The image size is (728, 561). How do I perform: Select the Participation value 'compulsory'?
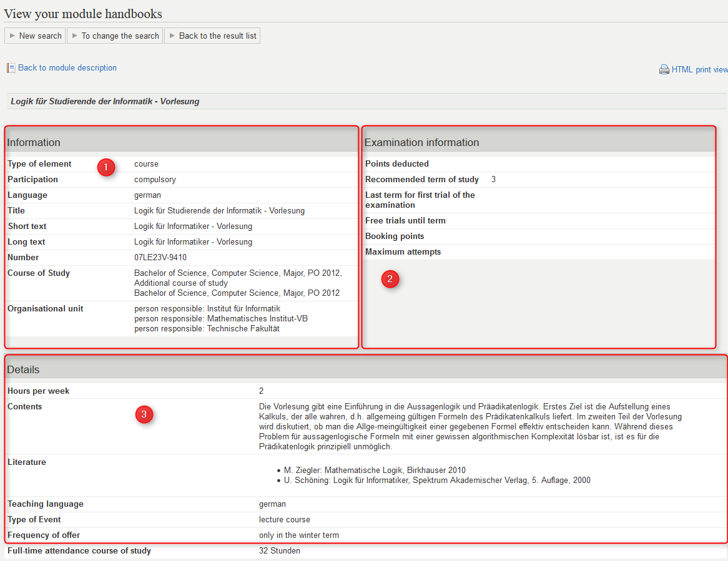pos(155,180)
